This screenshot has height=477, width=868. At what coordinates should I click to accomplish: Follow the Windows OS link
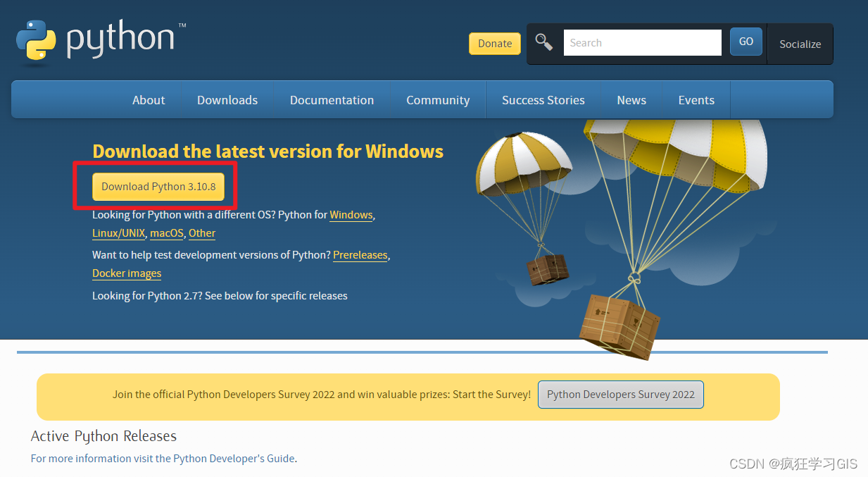351,215
